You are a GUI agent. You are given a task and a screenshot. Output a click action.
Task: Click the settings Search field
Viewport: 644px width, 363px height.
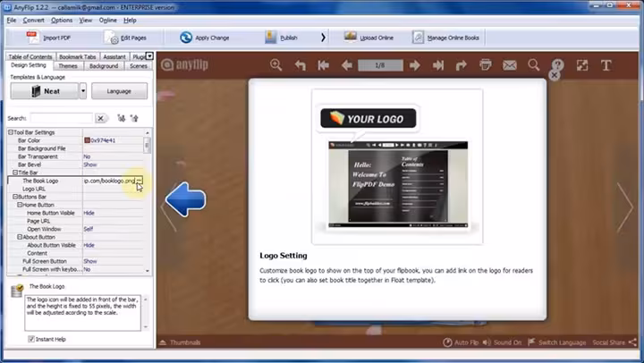[x=62, y=118]
